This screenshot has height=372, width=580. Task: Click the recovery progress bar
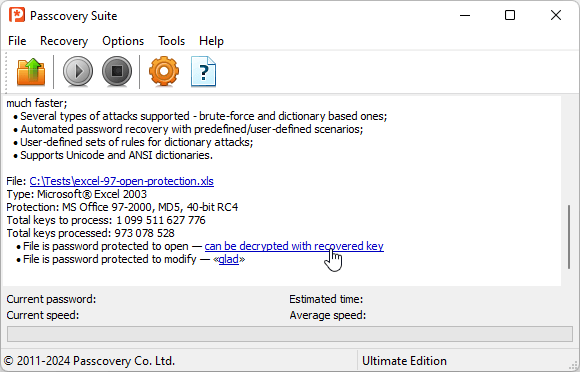point(290,334)
